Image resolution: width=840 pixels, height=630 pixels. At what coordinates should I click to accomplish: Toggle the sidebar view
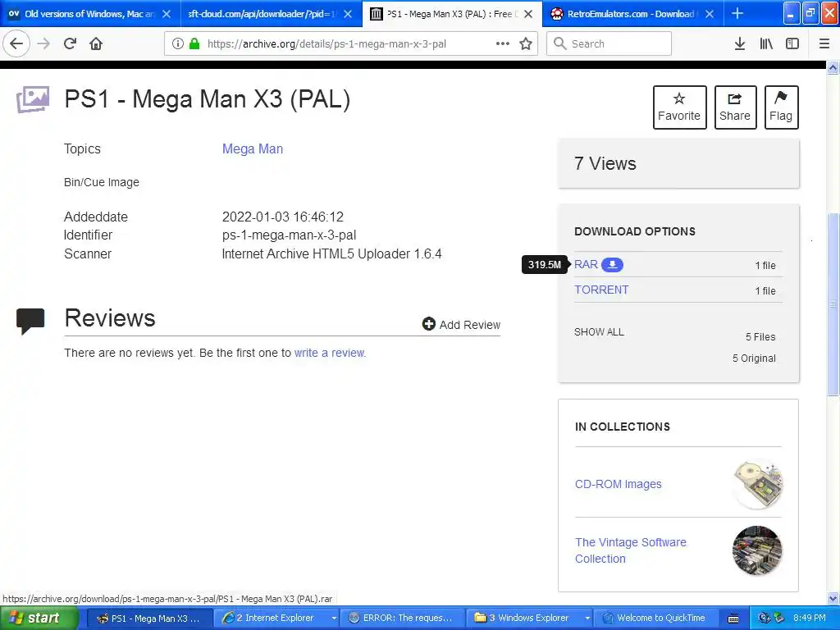pos(792,44)
